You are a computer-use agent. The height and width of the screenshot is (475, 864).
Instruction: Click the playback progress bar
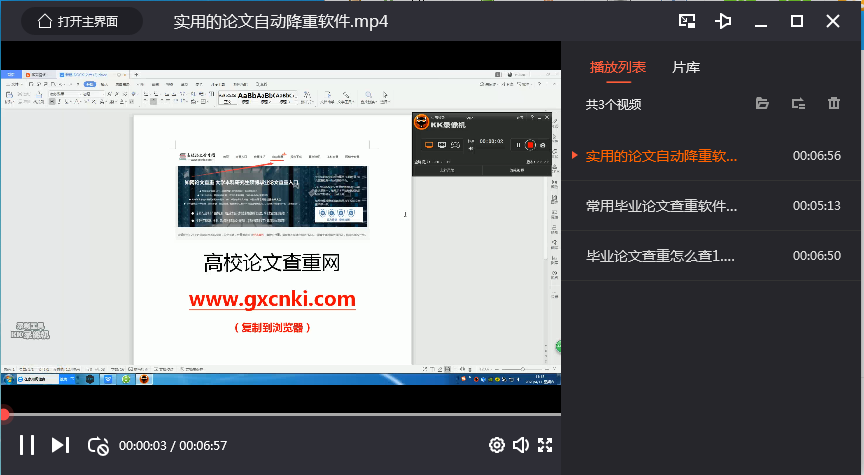280,414
